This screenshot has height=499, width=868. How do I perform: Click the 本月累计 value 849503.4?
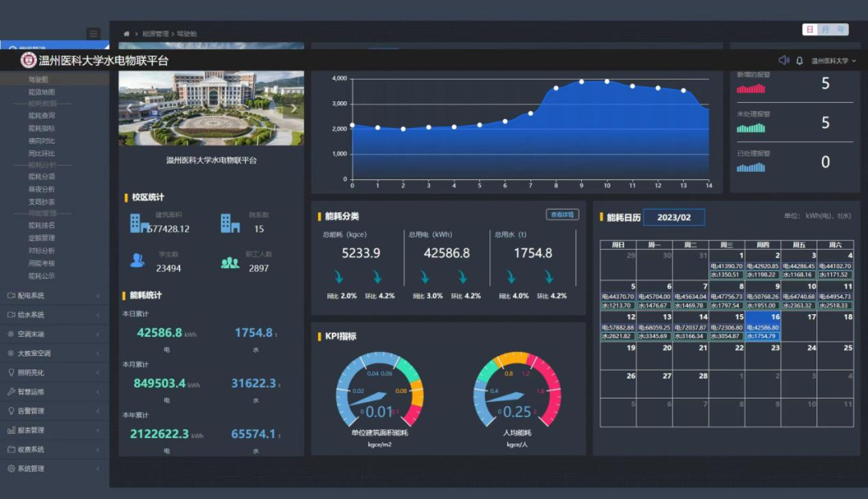159,382
